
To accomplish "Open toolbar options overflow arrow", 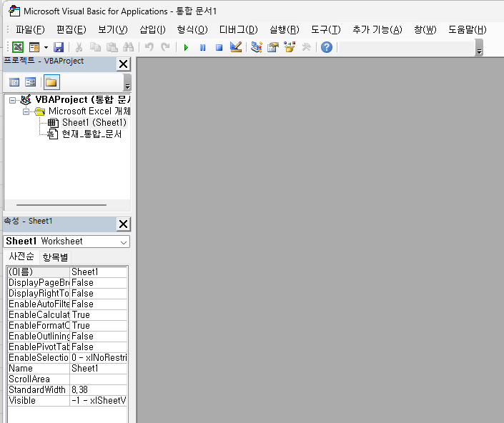I will coord(479,48).
